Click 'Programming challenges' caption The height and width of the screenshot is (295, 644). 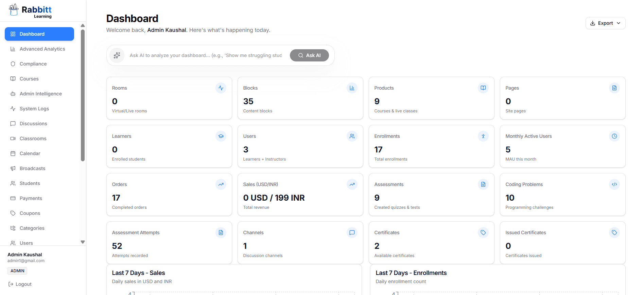tap(529, 207)
